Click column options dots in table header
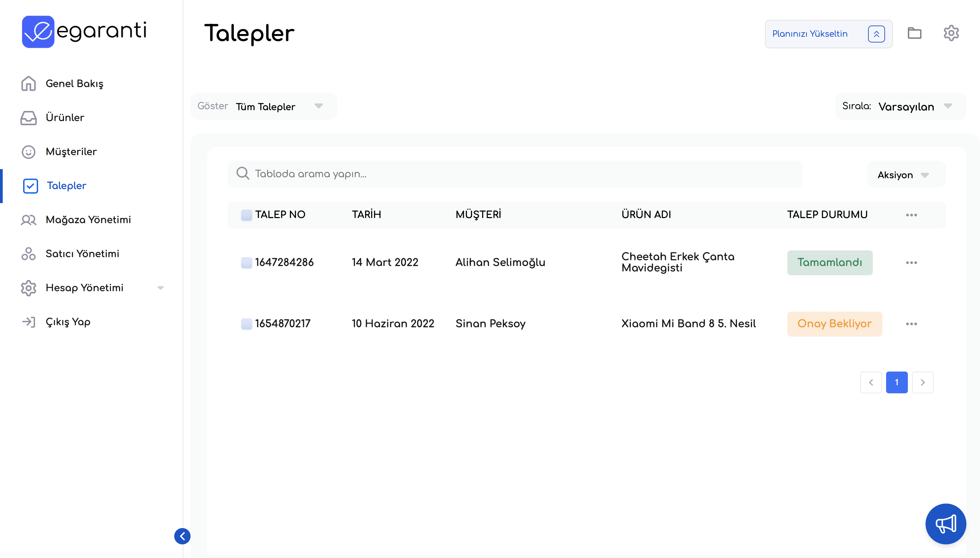The image size is (980, 558). pyautogui.click(x=911, y=215)
